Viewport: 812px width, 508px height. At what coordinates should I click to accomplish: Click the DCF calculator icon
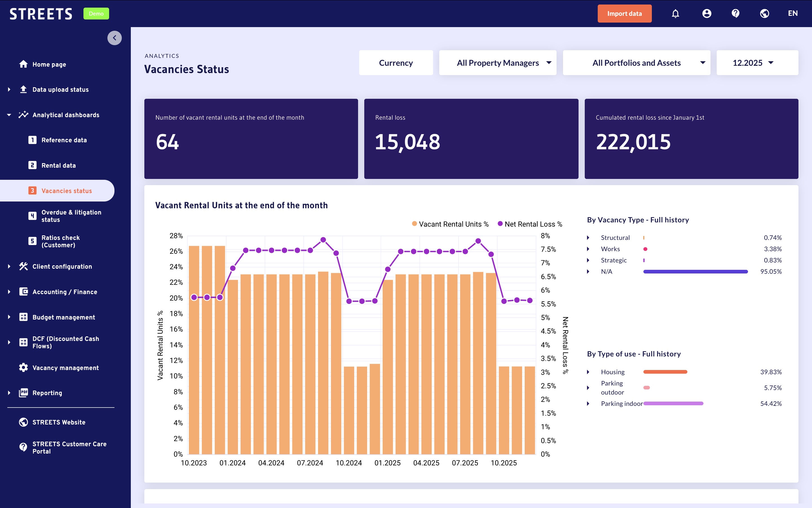point(23,342)
